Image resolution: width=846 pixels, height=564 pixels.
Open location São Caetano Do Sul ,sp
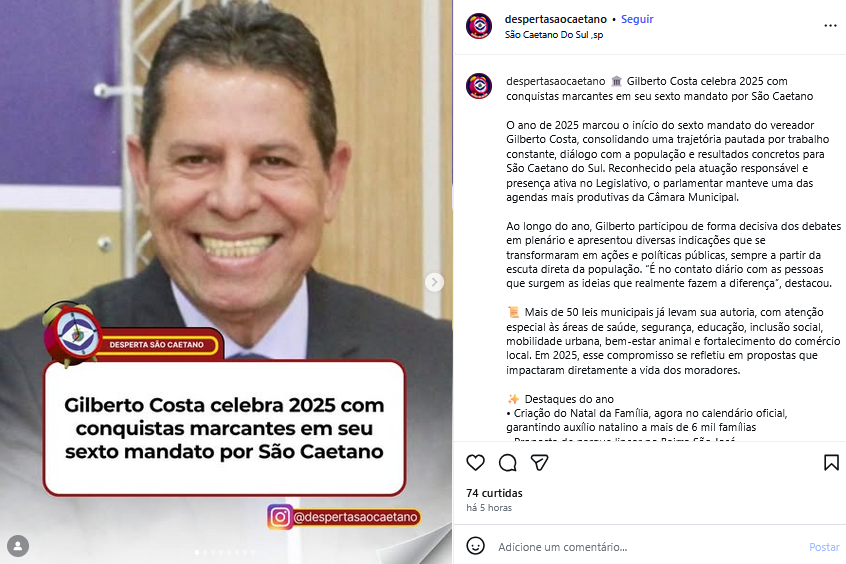[554, 35]
